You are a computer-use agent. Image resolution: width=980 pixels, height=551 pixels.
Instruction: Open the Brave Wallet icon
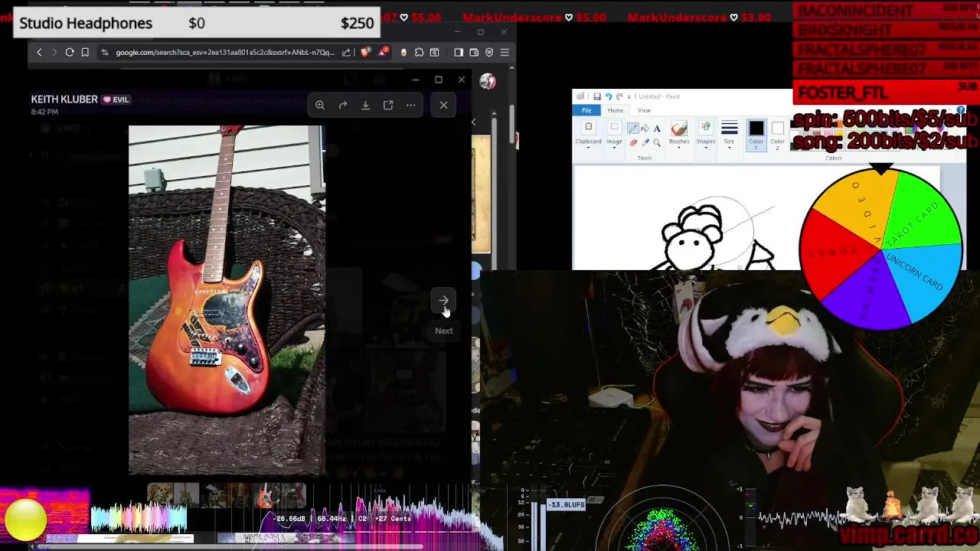coord(474,52)
